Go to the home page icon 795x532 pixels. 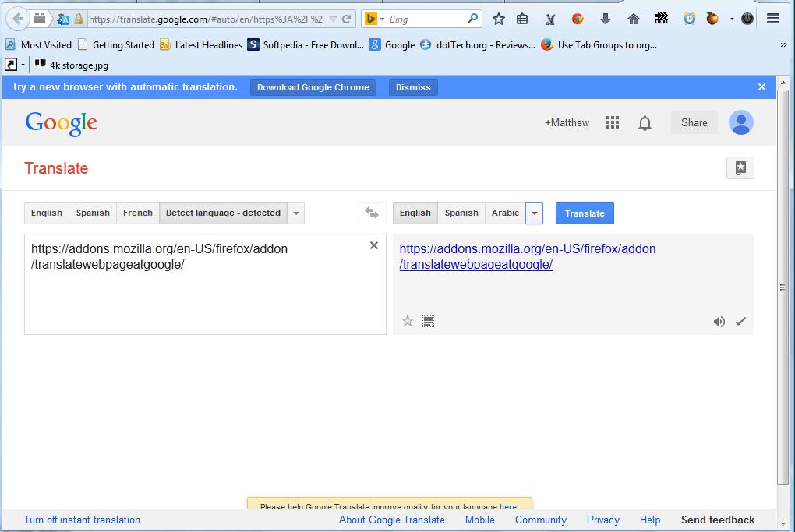point(633,19)
